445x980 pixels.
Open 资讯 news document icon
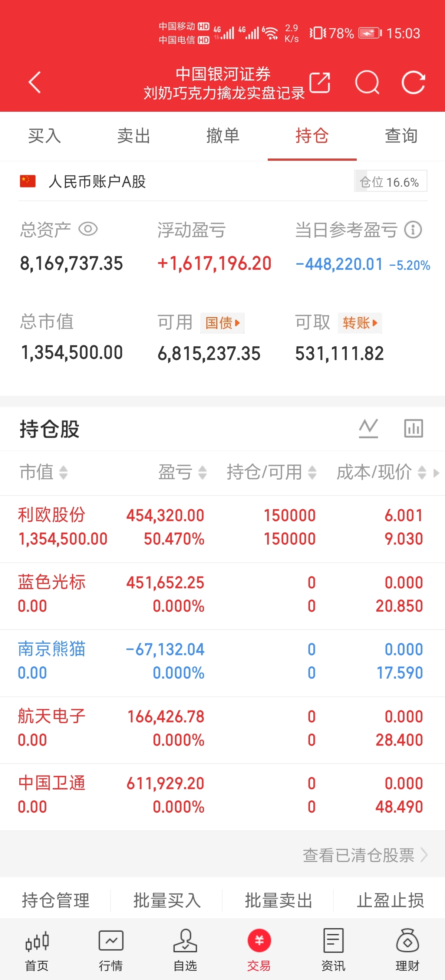[333, 940]
